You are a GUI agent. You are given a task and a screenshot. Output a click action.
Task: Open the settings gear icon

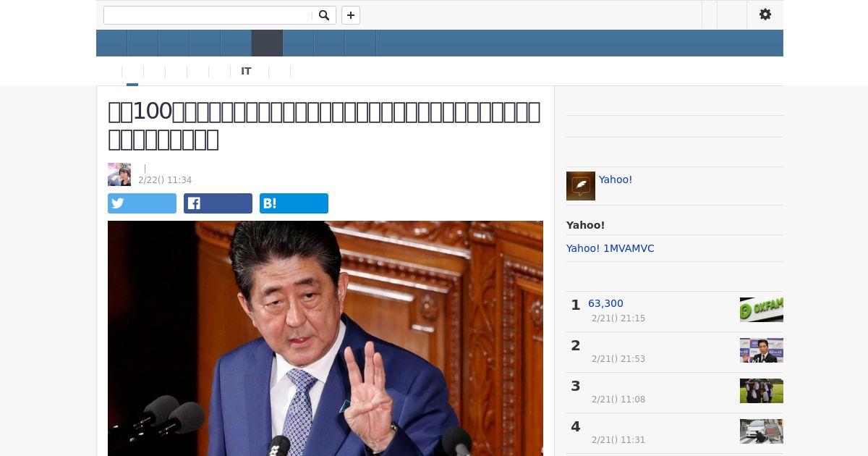click(765, 14)
